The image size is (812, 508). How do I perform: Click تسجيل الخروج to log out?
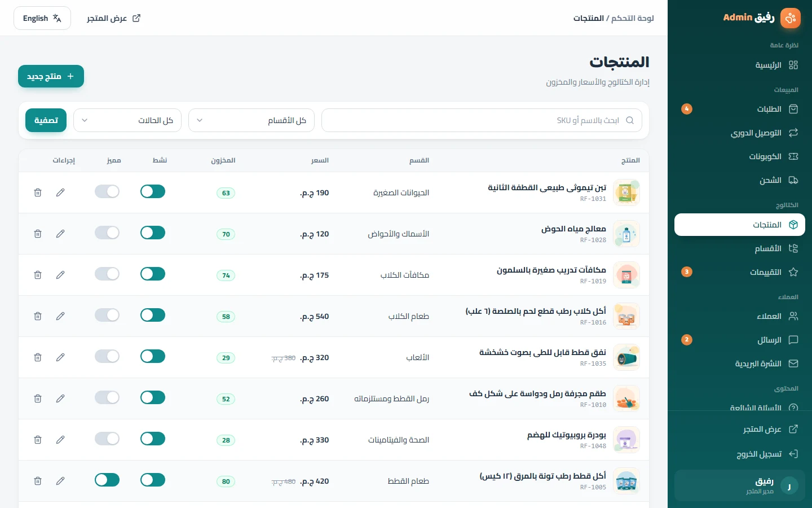click(740, 454)
